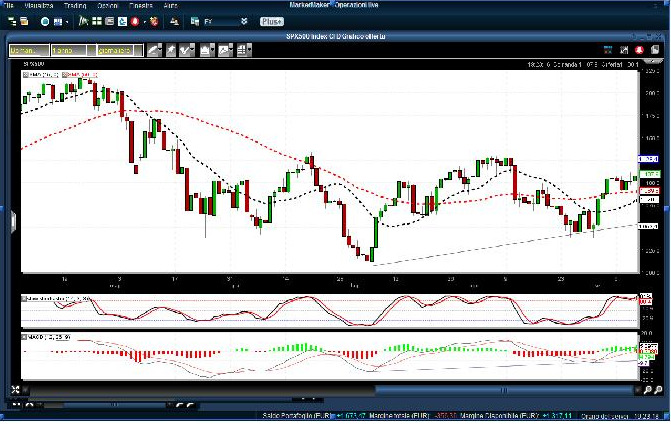Open the time interval dropdown in chart toolbar
Screen dimensions: 671x424
pos(27,49)
